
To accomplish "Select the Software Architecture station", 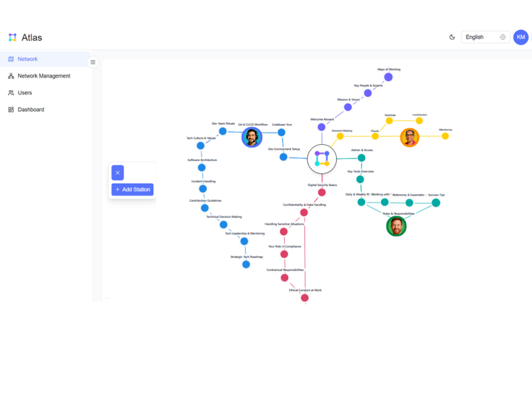I will click(202, 168).
